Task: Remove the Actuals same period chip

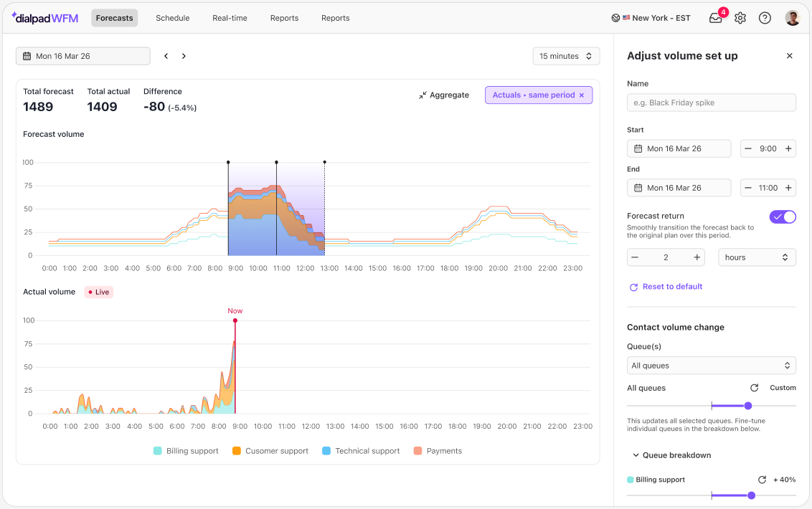Action: [x=582, y=95]
